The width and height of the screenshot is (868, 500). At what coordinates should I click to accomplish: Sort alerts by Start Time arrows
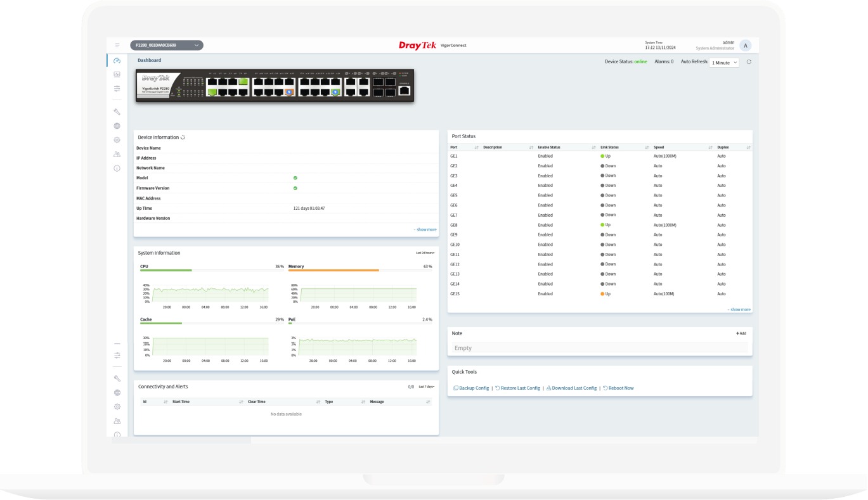241,402
